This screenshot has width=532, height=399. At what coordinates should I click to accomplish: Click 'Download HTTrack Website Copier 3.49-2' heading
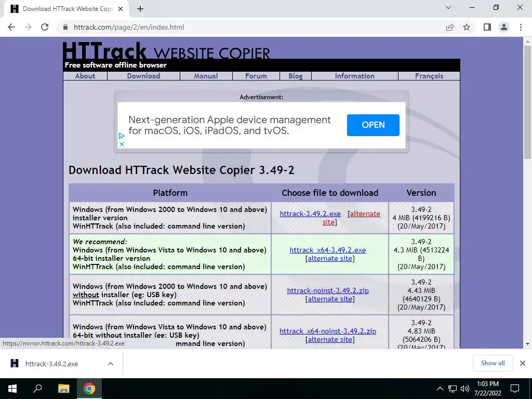(181, 170)
